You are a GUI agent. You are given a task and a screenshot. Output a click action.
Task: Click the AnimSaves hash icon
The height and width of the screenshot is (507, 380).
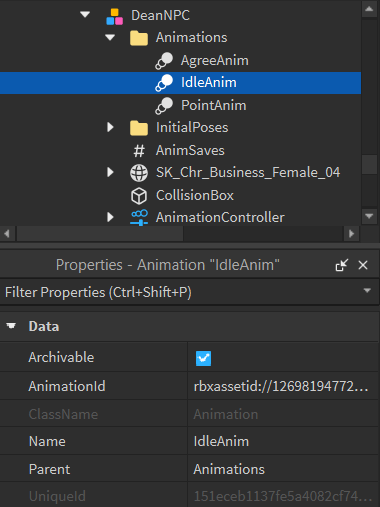click(x=139, y=151)
